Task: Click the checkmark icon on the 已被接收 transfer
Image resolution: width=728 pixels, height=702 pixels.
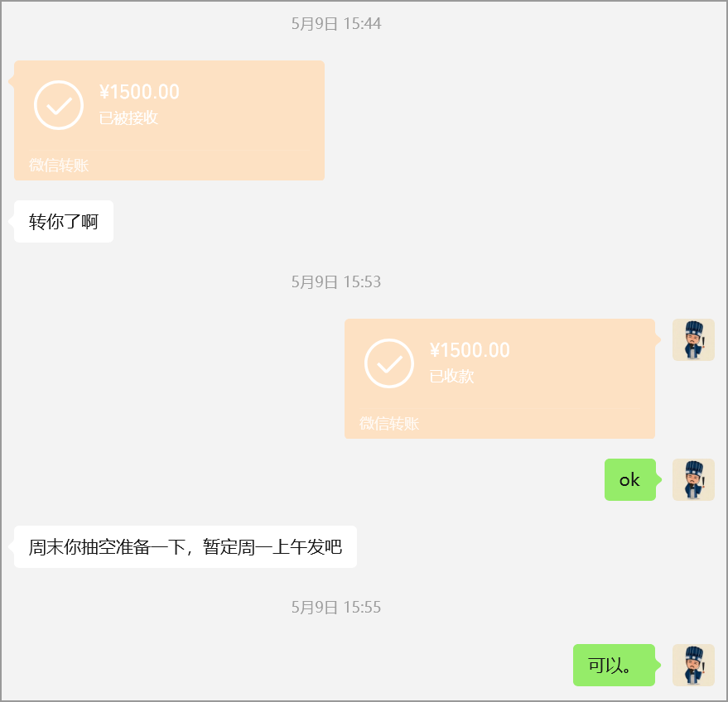Action: coord(59,105)
